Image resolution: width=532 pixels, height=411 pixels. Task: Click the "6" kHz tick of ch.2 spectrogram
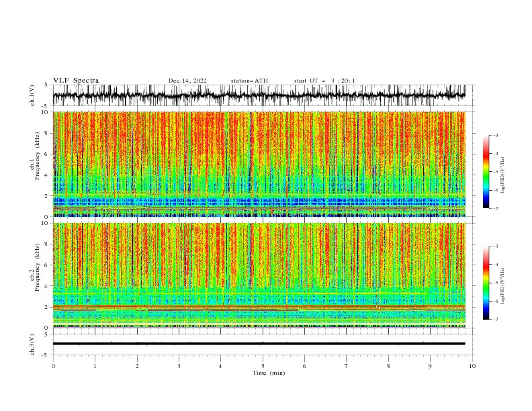click(48, 265)
